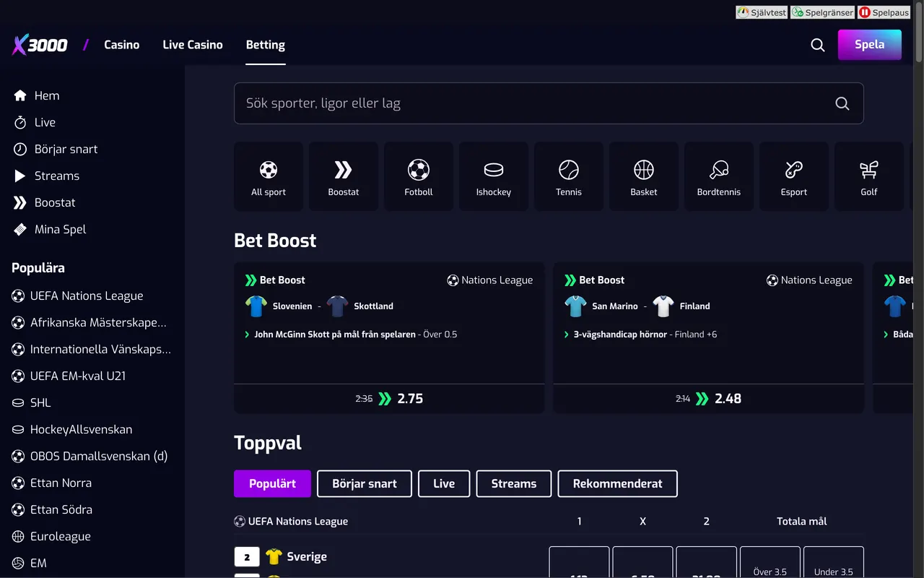Select the Börjar snart tab under Toppval
This screenshot has height=578, width=924.
coord(365,484)
